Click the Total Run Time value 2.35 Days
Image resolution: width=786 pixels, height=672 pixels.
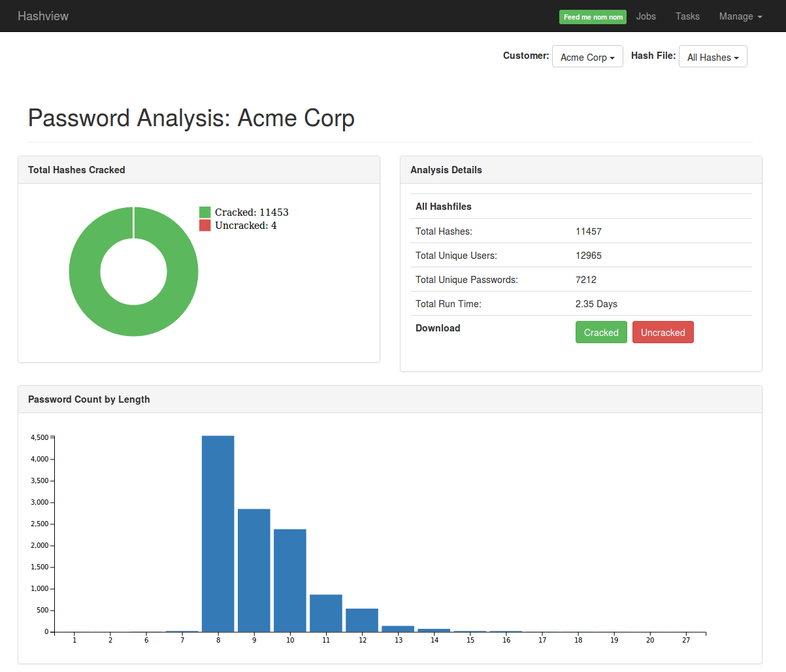(596, 304)
